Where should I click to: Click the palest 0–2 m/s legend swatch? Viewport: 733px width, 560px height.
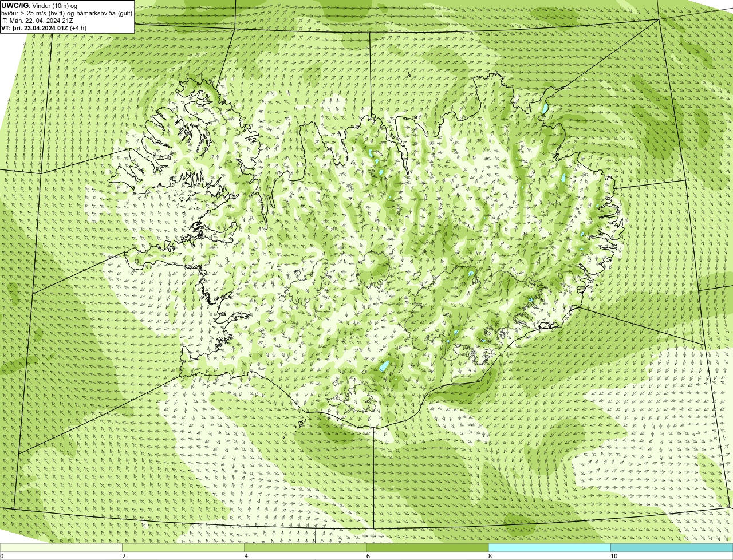[61, 548]
